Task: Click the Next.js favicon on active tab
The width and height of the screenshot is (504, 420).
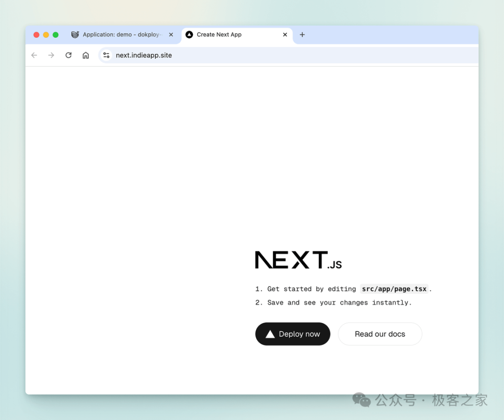Action: (x=189, y=34)
